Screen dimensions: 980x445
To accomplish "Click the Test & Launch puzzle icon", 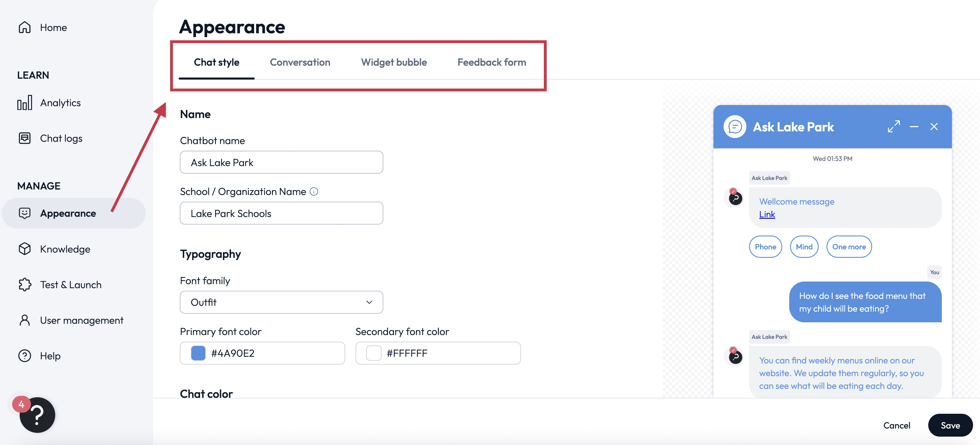I will click(x=25, y=285).
